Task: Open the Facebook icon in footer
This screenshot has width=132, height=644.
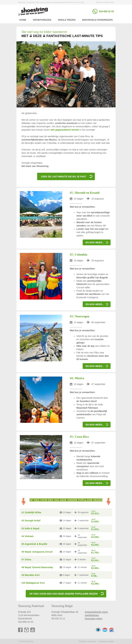Action: click(20, 630)
